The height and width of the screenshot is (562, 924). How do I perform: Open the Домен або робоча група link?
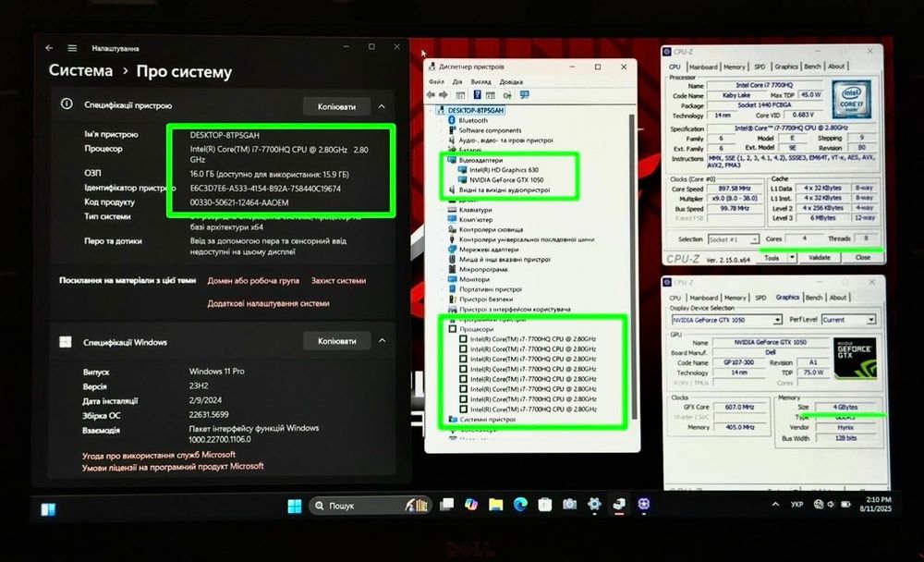(x=253, y=281)
